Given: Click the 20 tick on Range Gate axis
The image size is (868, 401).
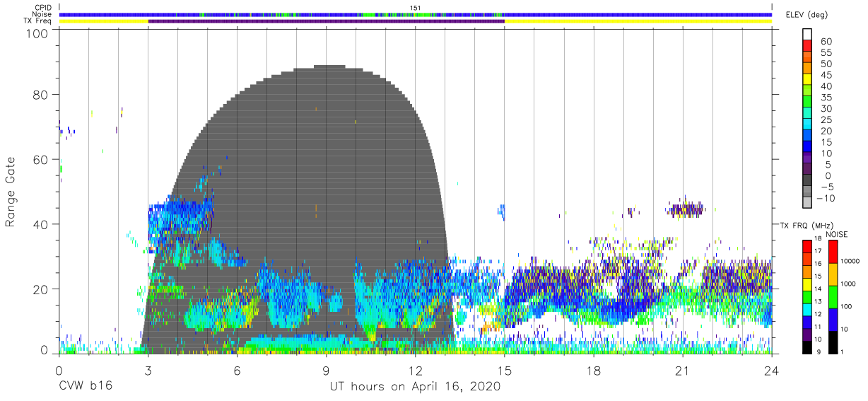Looking at the screenshot, I should coord(41,289).
